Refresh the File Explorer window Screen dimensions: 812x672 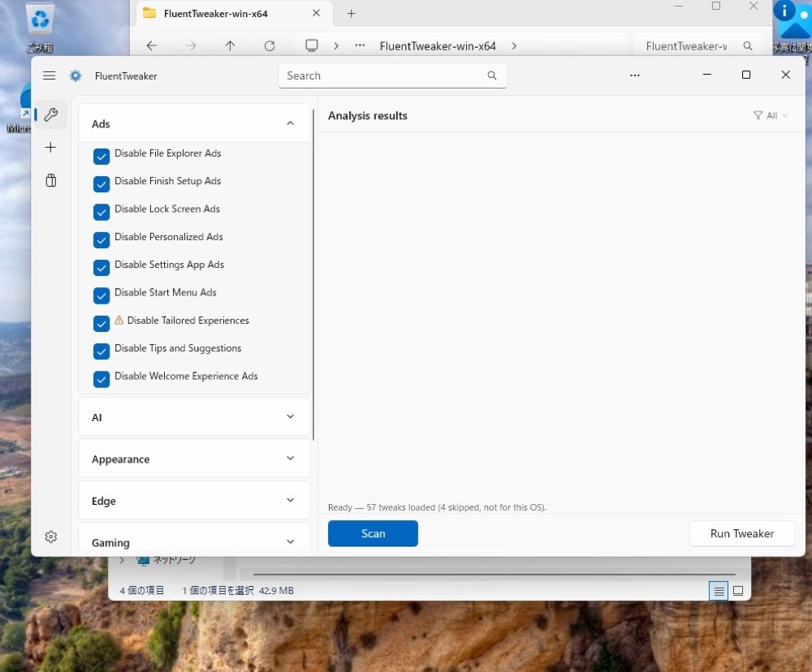tap(270, 46)
